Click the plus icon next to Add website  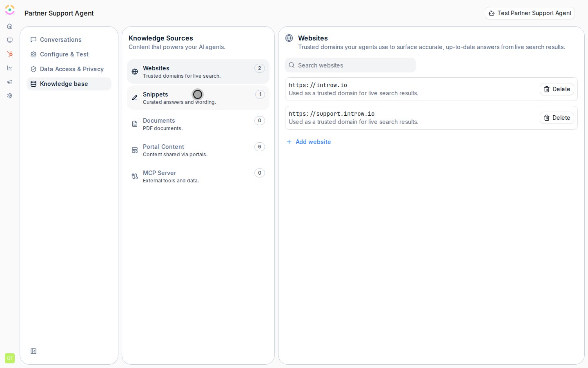coord(289,142)
